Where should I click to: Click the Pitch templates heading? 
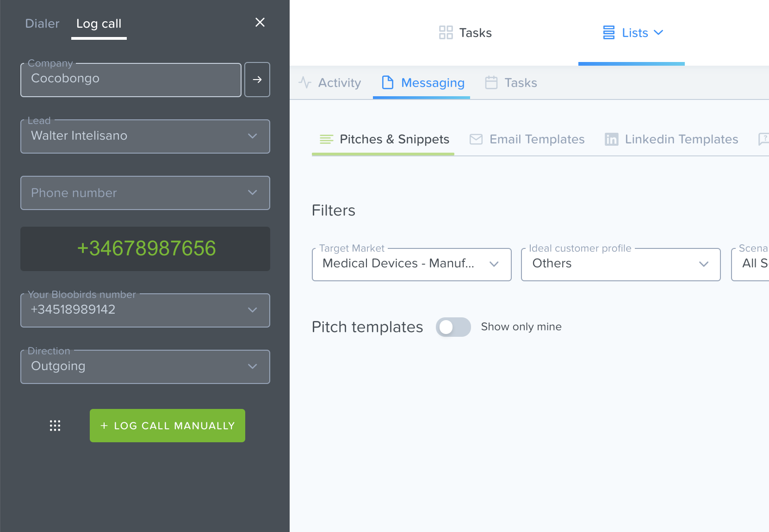tap(367, 327)
